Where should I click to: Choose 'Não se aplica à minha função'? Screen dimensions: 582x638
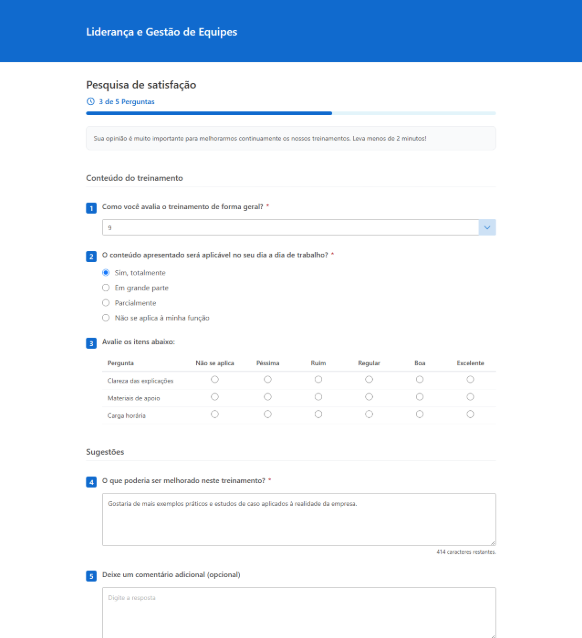coord(106,318)
